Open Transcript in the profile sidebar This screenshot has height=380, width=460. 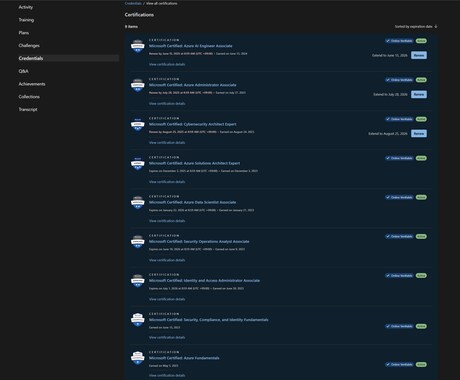[x=28, y=109]
